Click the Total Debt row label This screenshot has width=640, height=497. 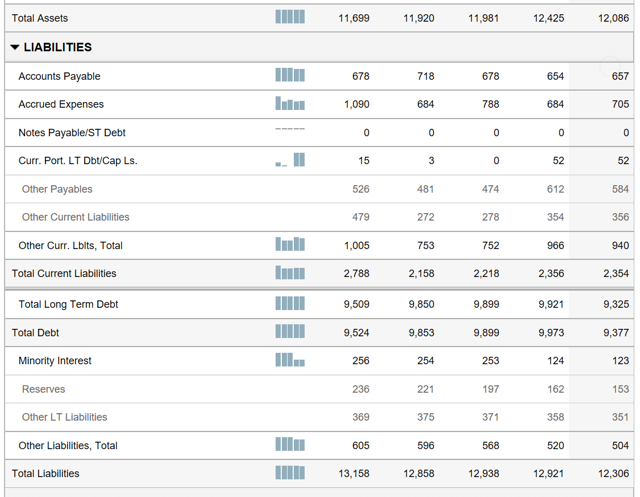tap(36, 333)
